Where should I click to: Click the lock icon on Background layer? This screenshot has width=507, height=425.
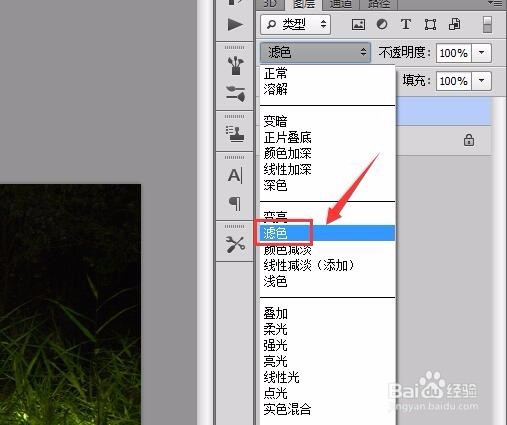point(469,140)
